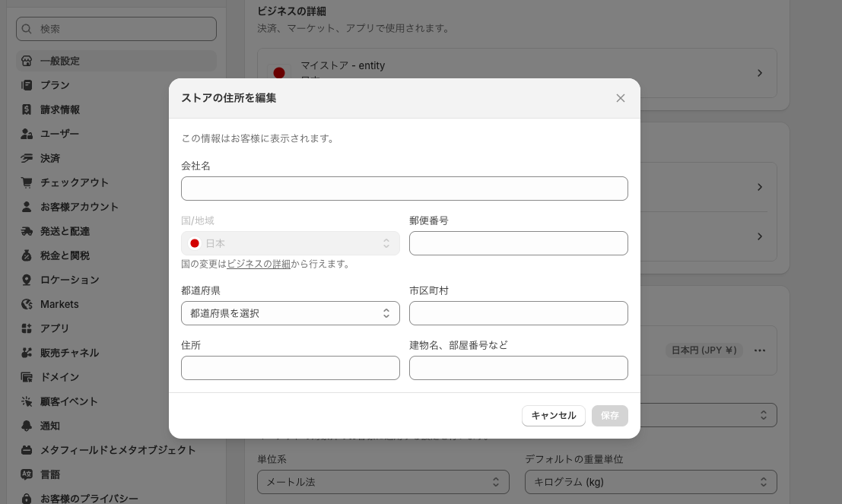Click the 郵便番号 postal code field
This screenshot has height=504, width=842.
pyautogui.click(x=519, y=243)
